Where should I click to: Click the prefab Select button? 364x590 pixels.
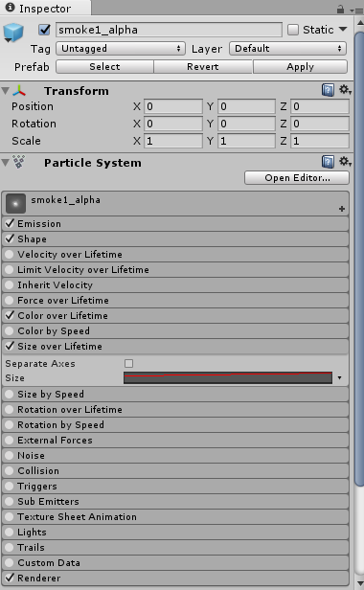104,67
